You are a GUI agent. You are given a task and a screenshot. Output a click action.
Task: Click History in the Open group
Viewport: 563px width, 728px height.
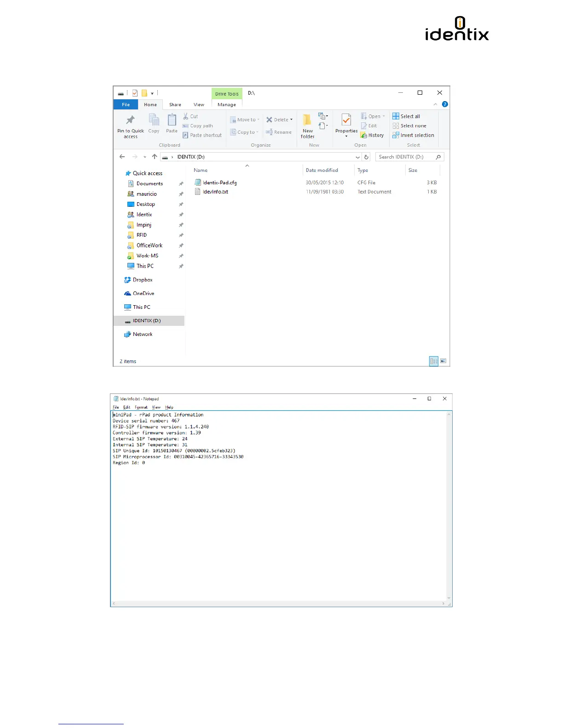[372, 135]
